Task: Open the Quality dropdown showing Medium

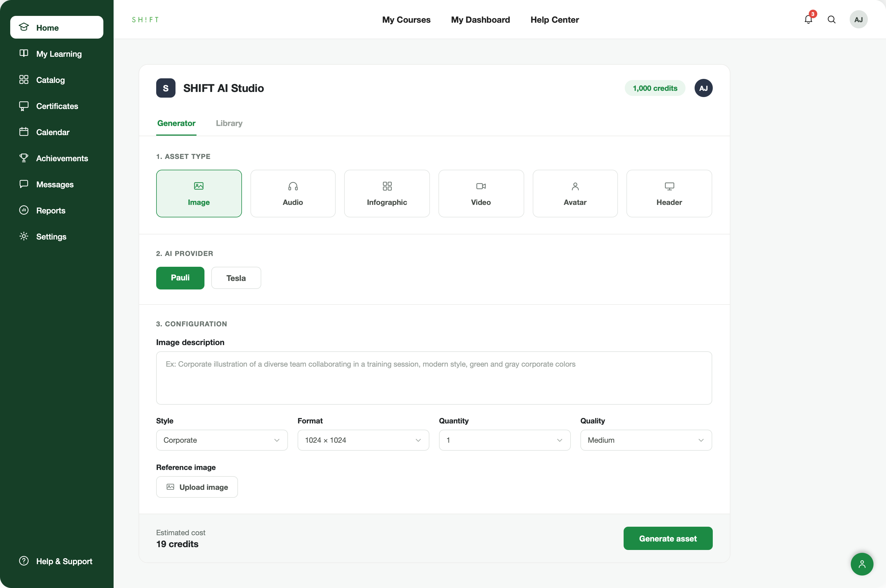Action: pos(646,440)
